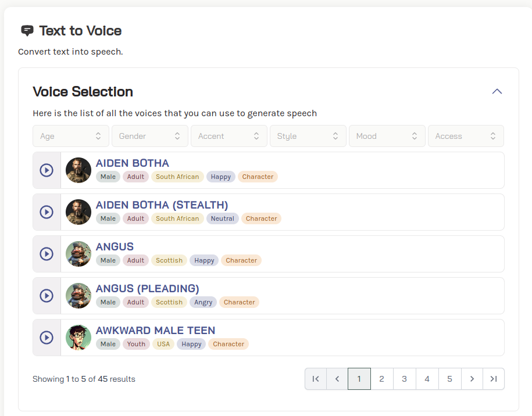
Task: Open the Style filter dropdown
Action: click(x=308, y=136)
